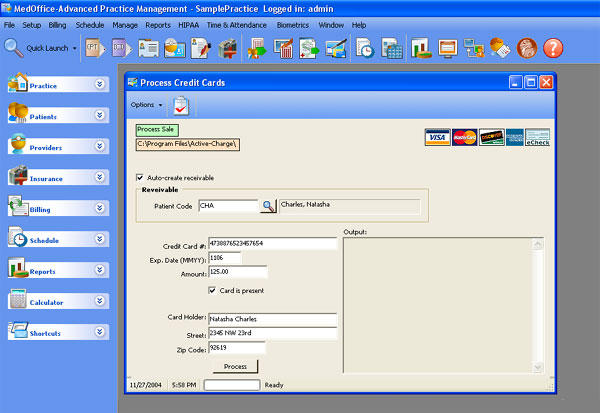Click the patient code search magnifier
The height and width of the screenshot is (413, 600).
coord(267,206)
